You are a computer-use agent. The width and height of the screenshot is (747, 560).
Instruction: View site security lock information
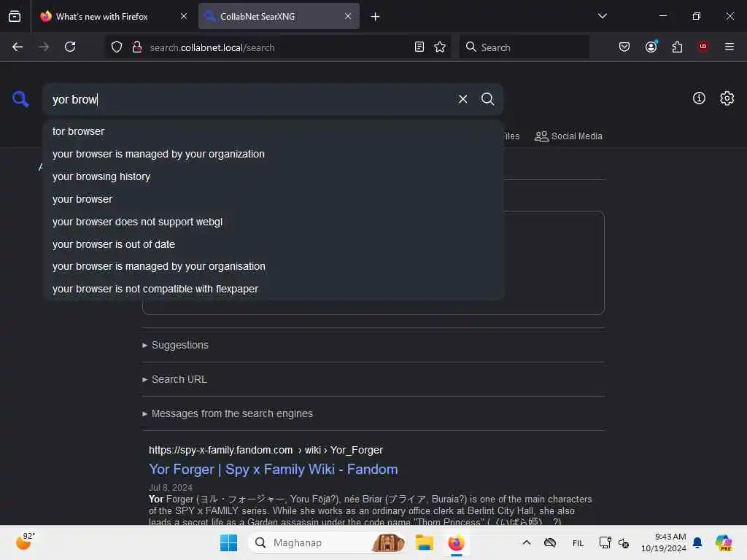click(x=136, y=47)
